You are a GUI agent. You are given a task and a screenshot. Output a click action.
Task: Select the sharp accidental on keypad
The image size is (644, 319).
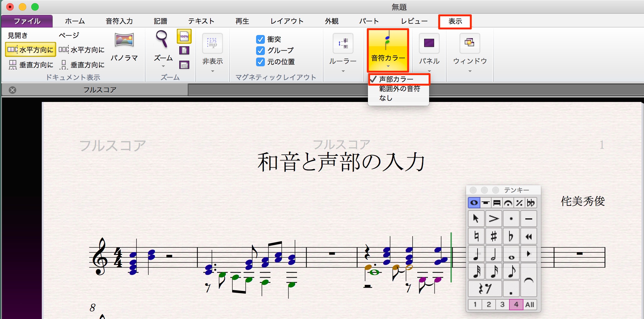tap(493, 236)
